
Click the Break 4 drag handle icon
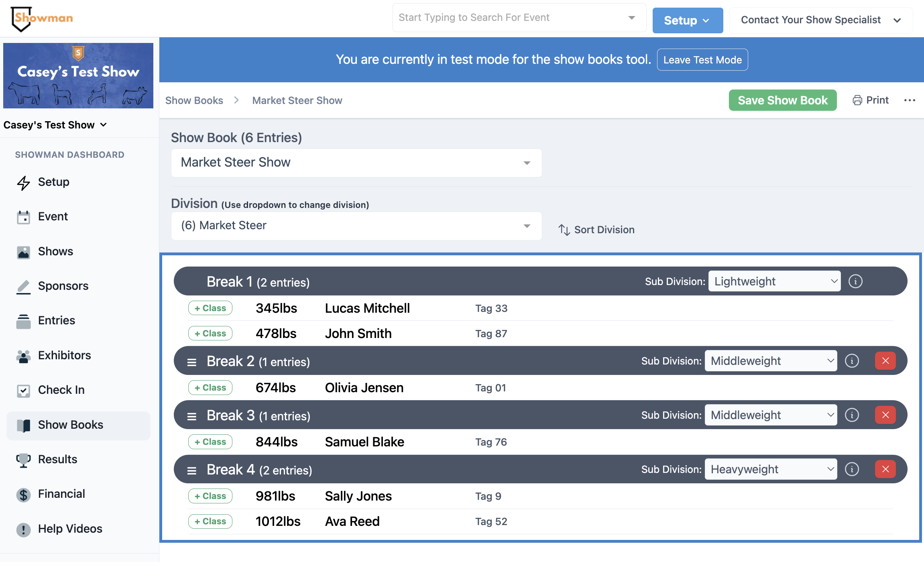point(192,470)
